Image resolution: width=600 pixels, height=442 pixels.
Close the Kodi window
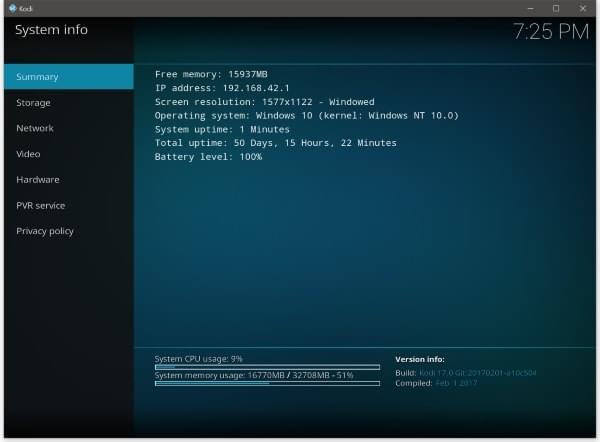[x=583, y=8]
